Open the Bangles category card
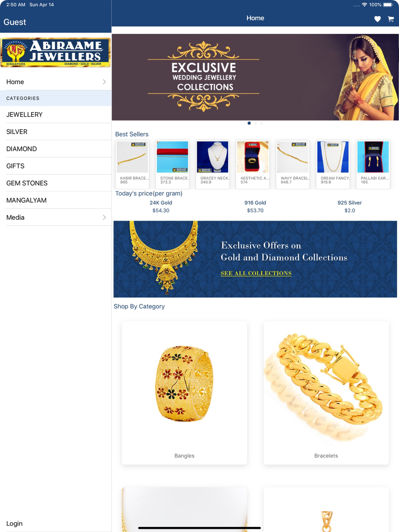The width and height of the screenshot is (399, 532). [x=184, y=393]
